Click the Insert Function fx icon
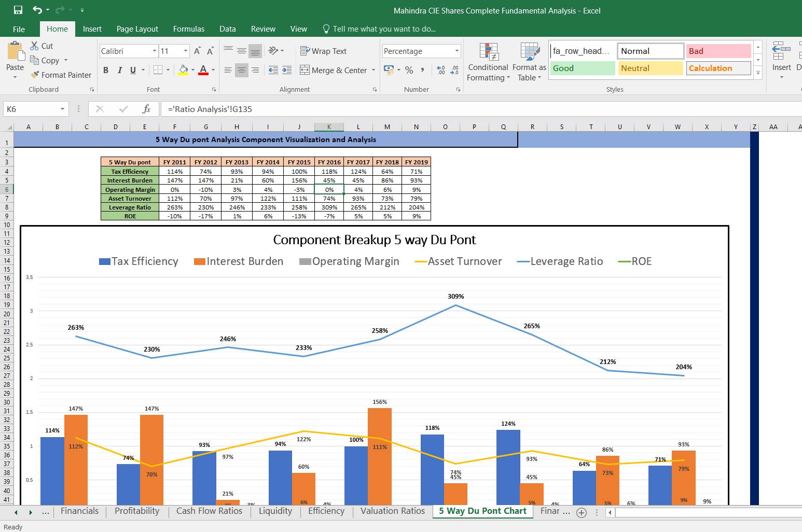 click(x=146, y=109)
